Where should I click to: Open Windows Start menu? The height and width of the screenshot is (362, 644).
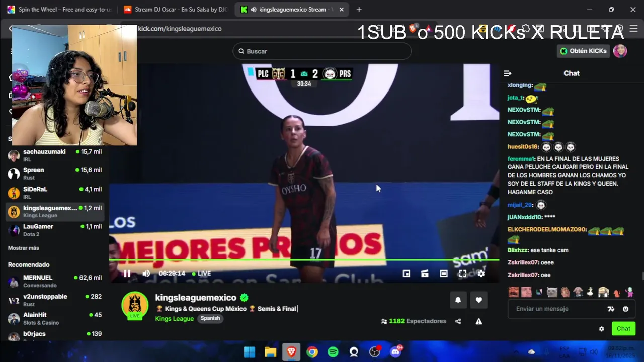pos(250,352)
